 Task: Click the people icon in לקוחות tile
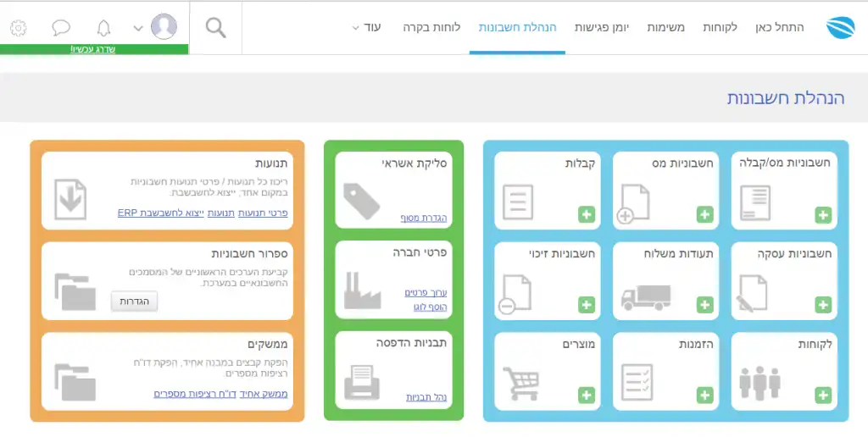(759, 383)
